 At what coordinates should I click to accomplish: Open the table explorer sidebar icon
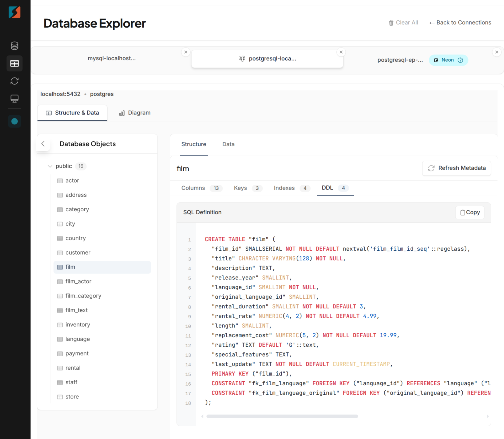(x=14, y=63)
